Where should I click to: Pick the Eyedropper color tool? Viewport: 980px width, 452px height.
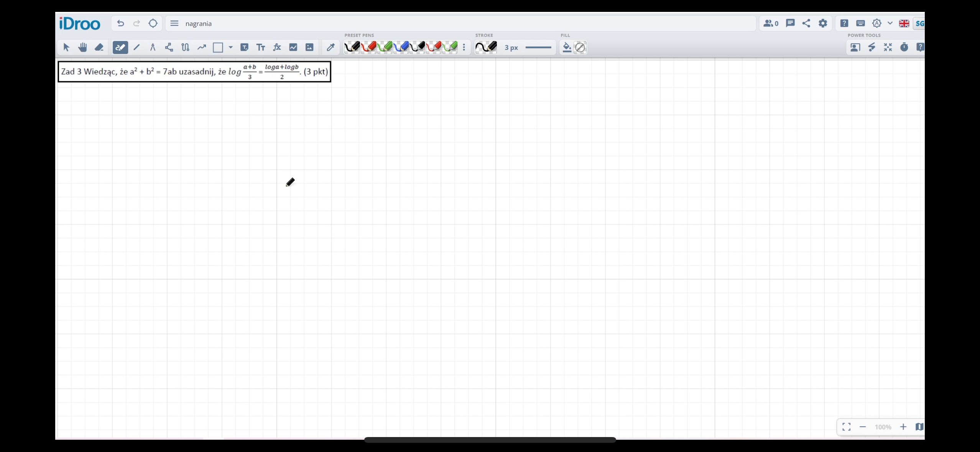coord(331,47)
